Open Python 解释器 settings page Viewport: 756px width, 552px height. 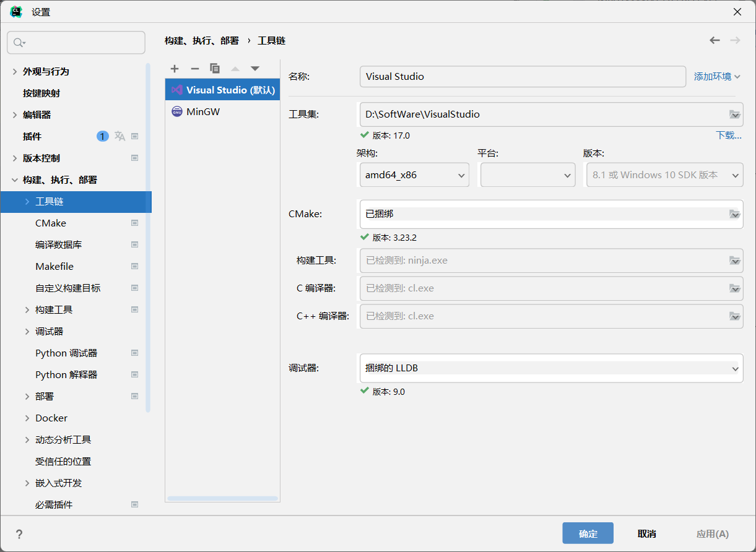coord(66,374)
